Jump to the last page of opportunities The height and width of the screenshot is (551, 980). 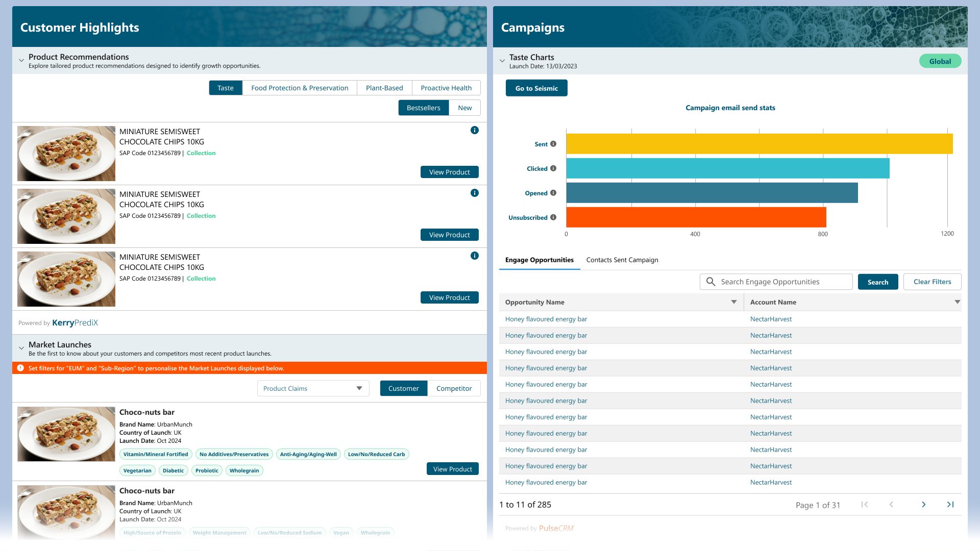(x=950, y=505)
